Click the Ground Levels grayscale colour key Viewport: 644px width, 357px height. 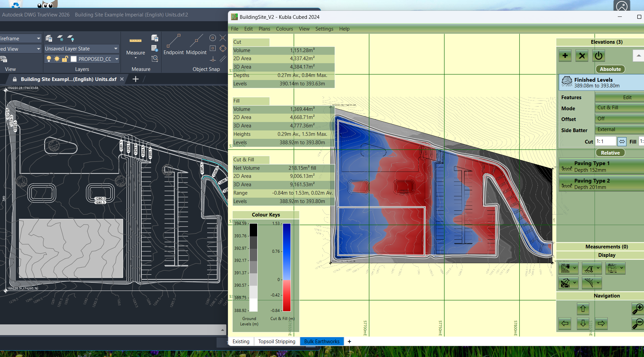[x=253, y=267]
